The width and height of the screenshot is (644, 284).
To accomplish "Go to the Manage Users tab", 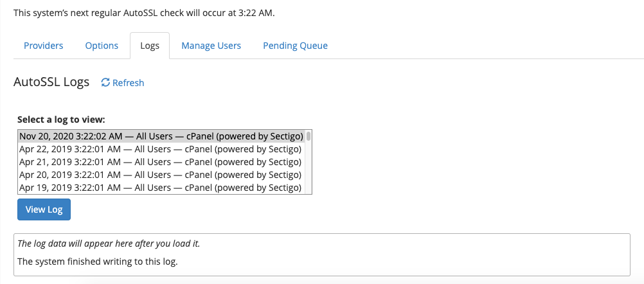I will (211, 46).
